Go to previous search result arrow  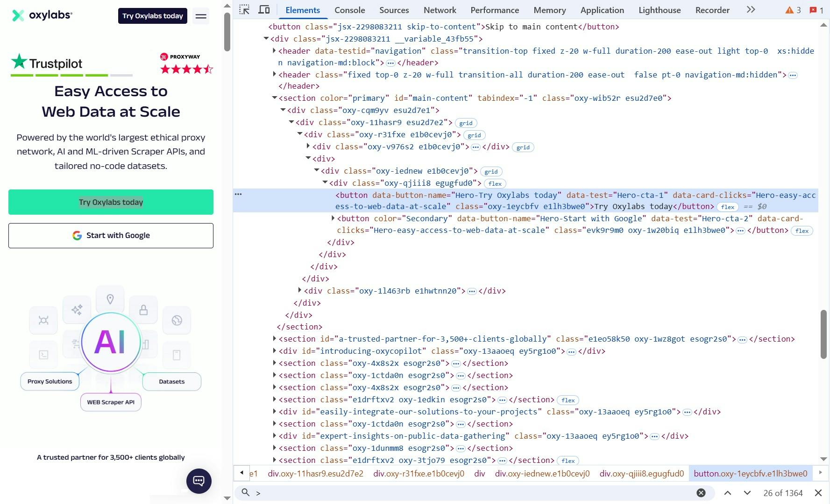click(x=728, y=493)
